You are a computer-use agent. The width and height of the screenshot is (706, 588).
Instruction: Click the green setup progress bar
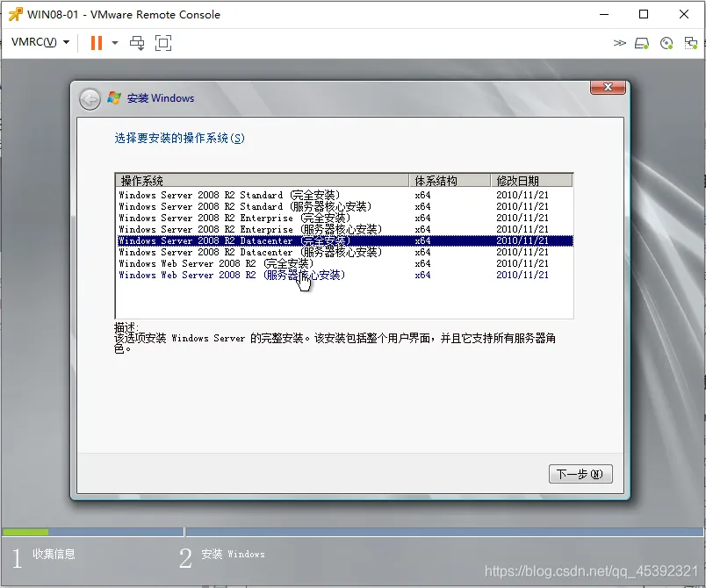25,532
